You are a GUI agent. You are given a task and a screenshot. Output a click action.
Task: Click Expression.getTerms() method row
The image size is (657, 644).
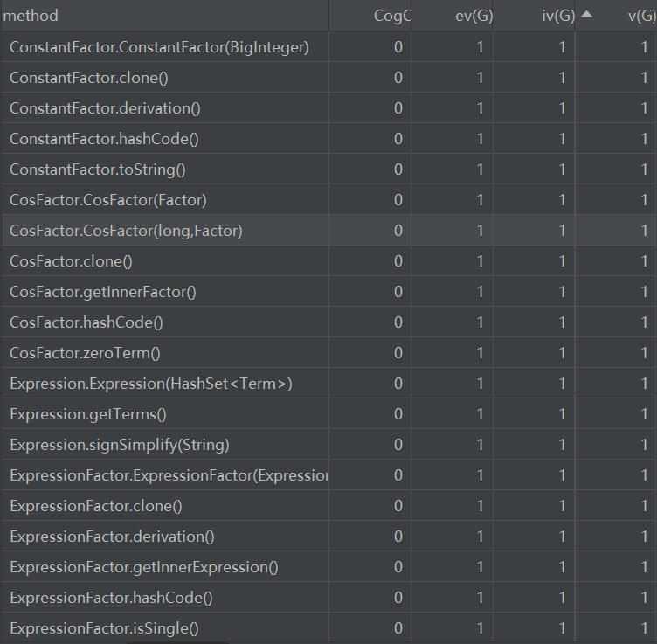88,414
